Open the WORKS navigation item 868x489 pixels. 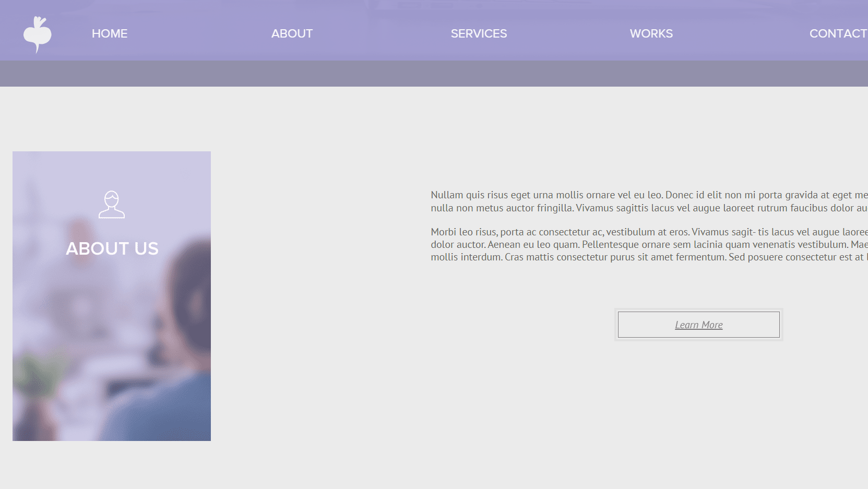tap(651, 33)
